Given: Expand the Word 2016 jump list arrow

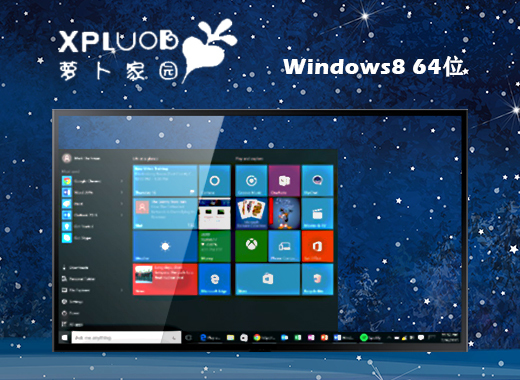Looking at the screenshot, I should pyautogui.click(x=122, y=192).
